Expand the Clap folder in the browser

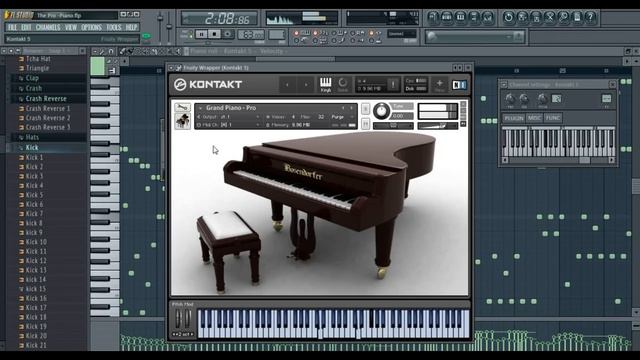32,78
